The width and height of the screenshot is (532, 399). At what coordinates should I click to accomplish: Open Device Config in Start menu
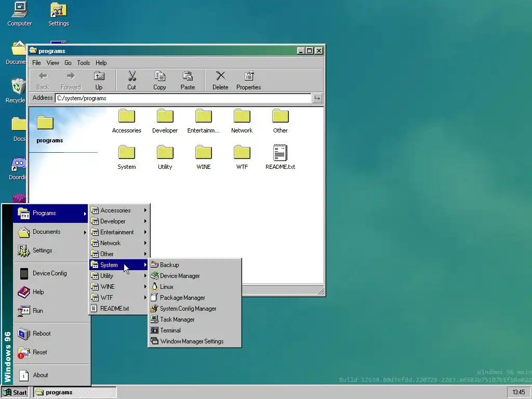[51, 273]
